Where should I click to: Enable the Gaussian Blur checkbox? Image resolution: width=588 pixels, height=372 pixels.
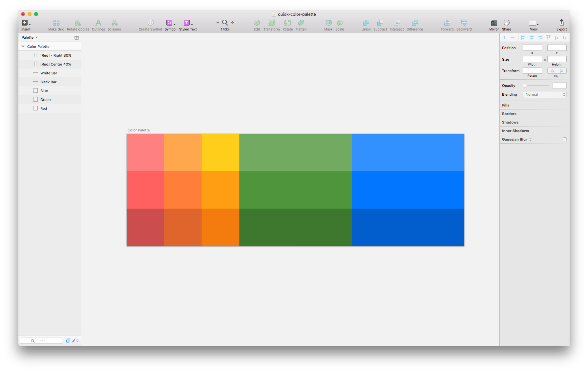click(564, 139)
